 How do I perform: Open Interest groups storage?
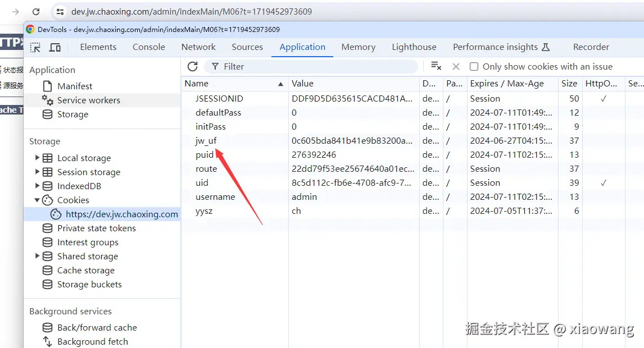[88, 242]
